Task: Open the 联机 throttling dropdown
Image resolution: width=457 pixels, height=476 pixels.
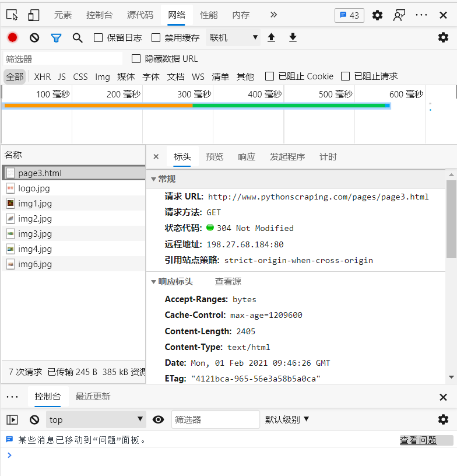Action: click(x=233, y=37)
